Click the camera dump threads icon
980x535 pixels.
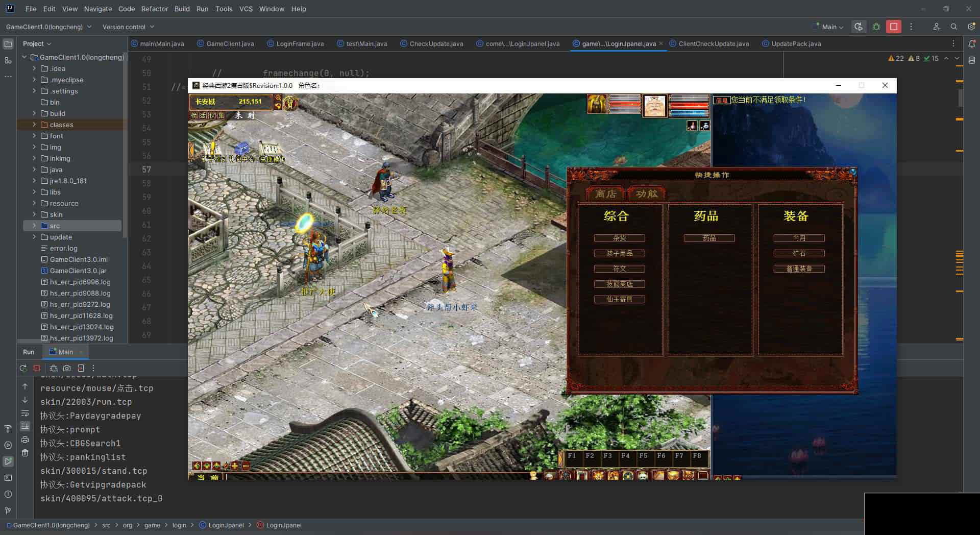click(x=67, y=368)
